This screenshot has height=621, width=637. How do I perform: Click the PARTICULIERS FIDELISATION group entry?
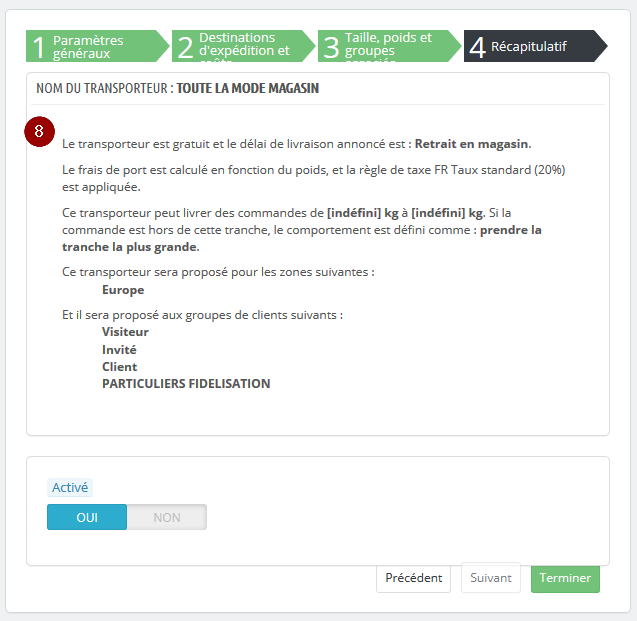coord(186,384)
